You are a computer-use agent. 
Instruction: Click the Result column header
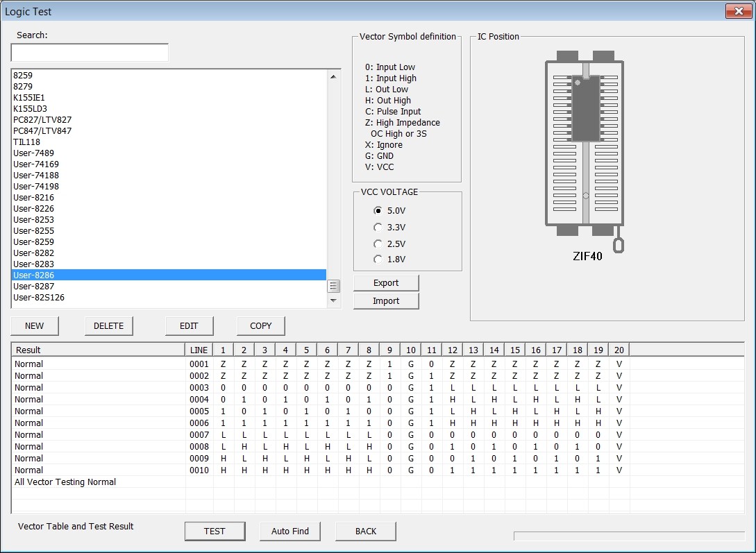click(99, 350)
